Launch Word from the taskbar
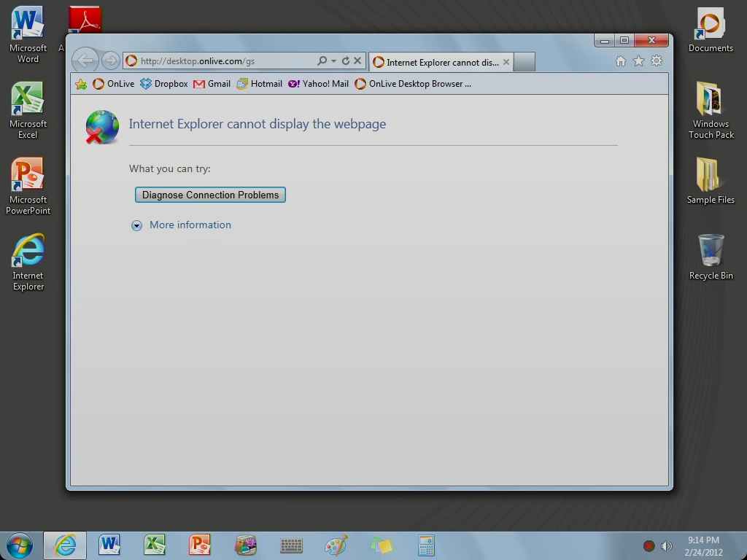This screenshot has width=747, height=560. tap(109, 545)
